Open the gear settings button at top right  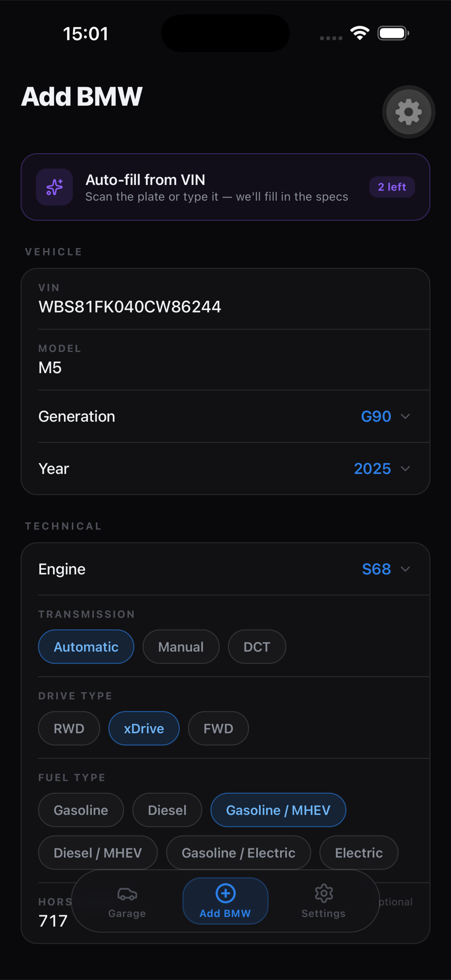[409, 112]
